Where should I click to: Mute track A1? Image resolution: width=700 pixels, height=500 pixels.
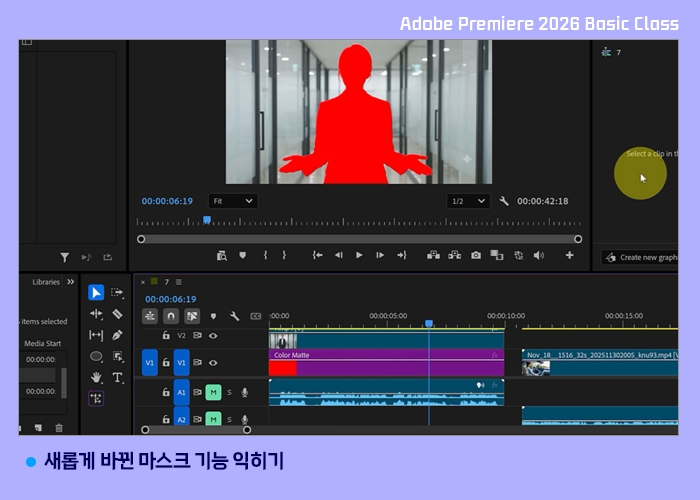[213, 392]
